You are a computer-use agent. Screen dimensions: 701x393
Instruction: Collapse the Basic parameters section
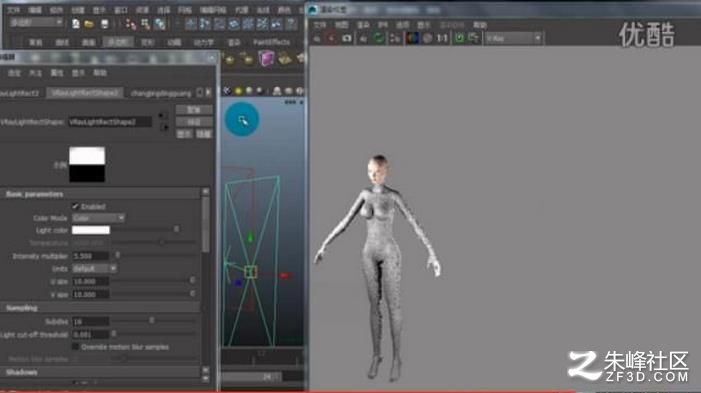coord(100,194)
